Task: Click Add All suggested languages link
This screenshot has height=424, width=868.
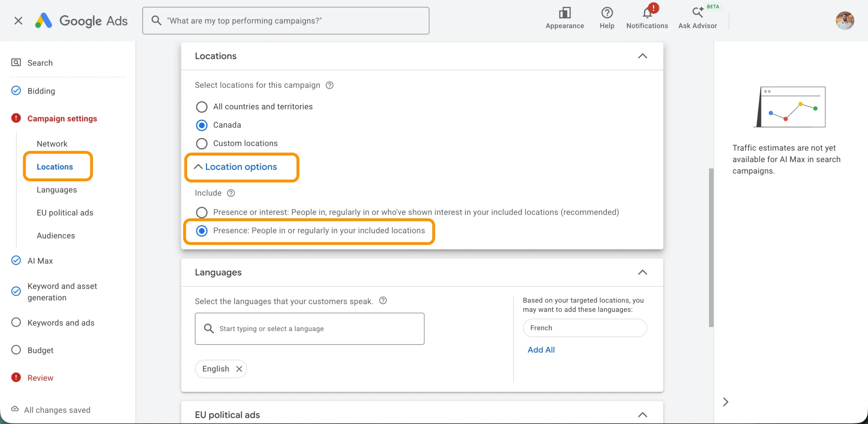Action: click(x=541, y=350)
